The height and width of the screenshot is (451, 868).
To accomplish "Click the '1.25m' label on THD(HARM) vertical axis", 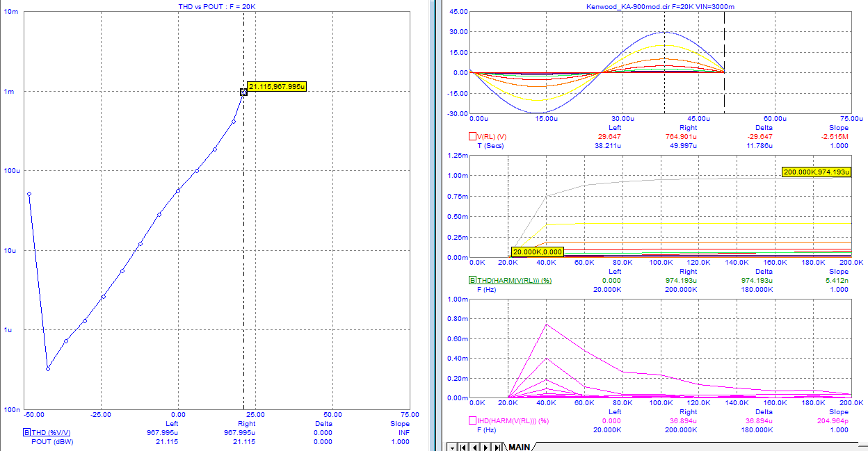I will [457, 156].
